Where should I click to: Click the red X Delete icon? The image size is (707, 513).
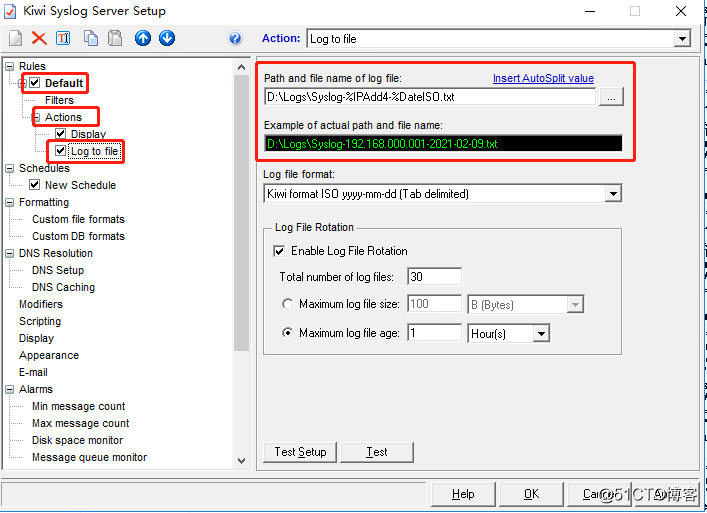pos(39,38)
